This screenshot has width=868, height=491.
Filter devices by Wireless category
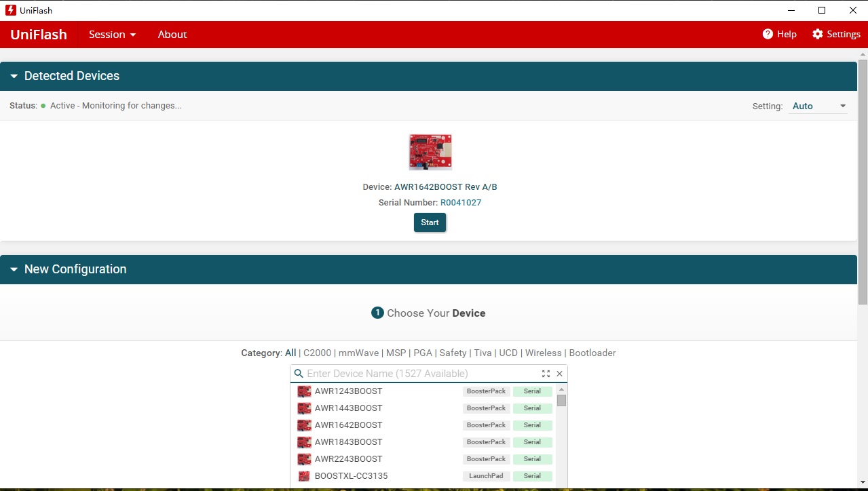[544, 353]
